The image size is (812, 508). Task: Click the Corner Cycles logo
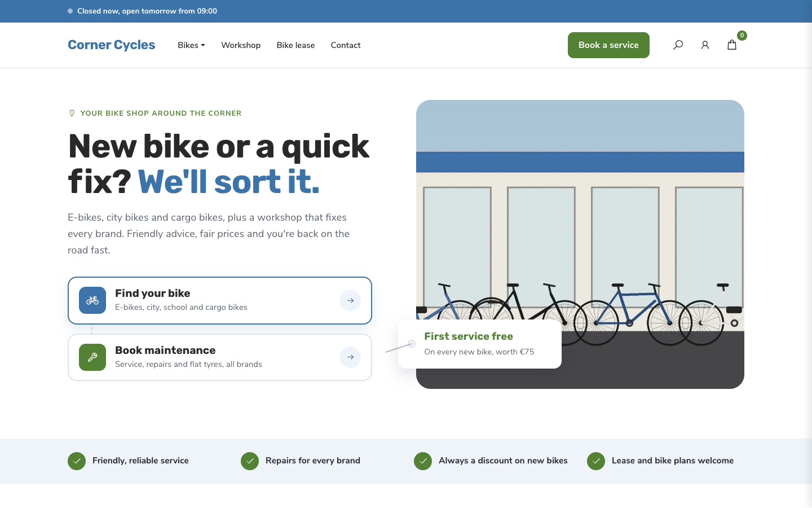click(112, 45)
